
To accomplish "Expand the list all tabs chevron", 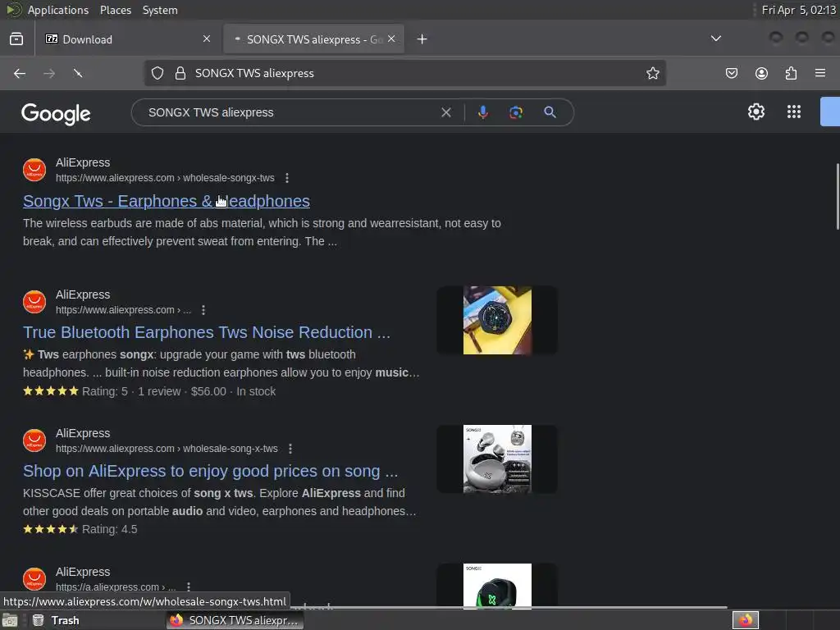I will pos(715,39).
